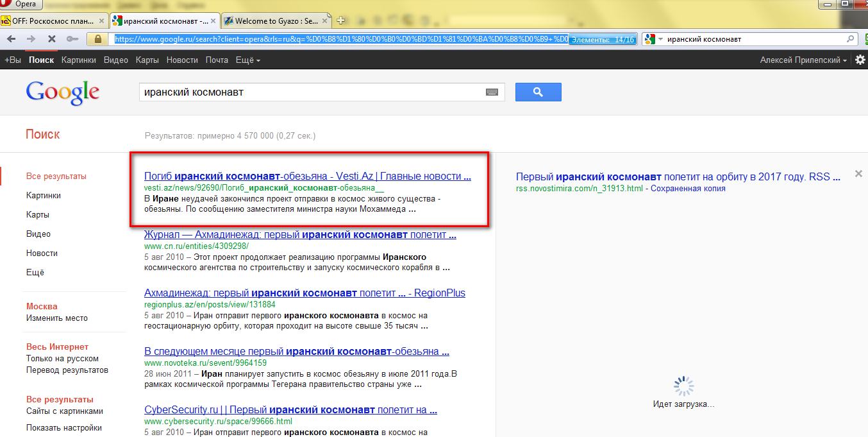This screenshot has height=437, width=868.
Task: Expand the 'Ещё' dropdown in the top bar
Action: click(x=248, y=60)
